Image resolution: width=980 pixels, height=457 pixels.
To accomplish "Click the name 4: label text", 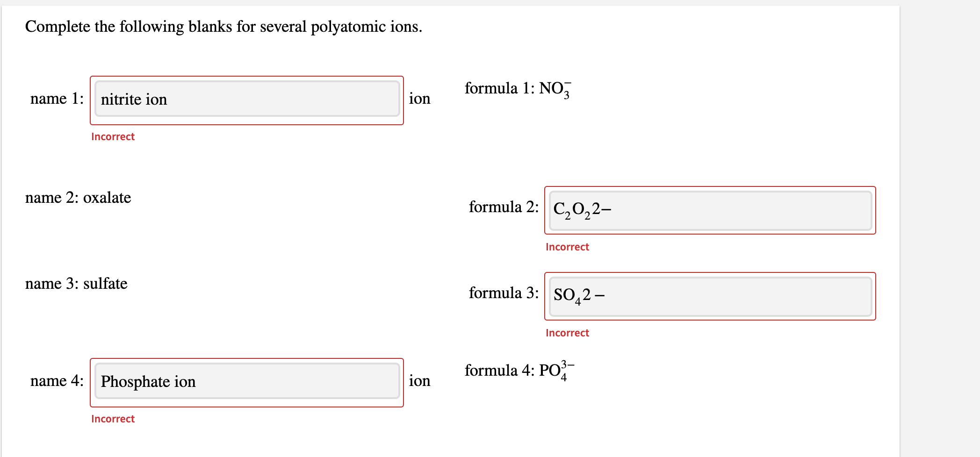I will pos(56,381).
